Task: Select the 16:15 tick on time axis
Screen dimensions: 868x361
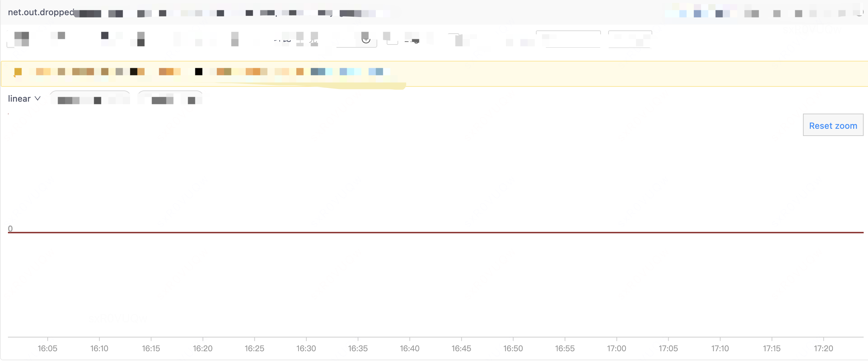Action: (151, 348)
